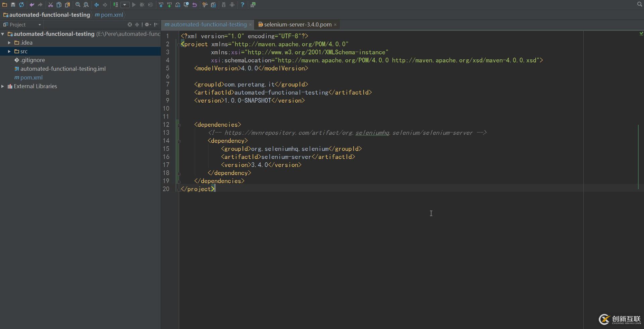Image resolution: width=644 pixels, height=329 pixels.
Task: Click the Cut scissors icon
Action: click(x=51, y=5)
